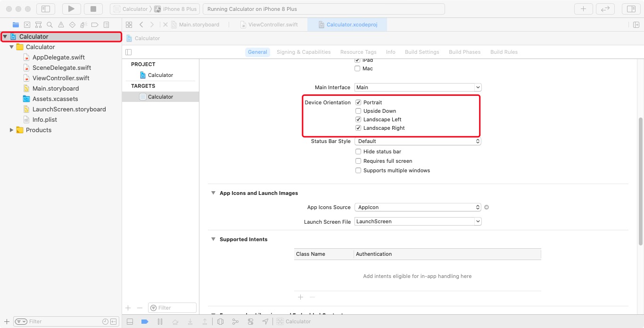Select Calculator under PROJECT
This screenshot has height=328, width=644.
pos(160,75)
